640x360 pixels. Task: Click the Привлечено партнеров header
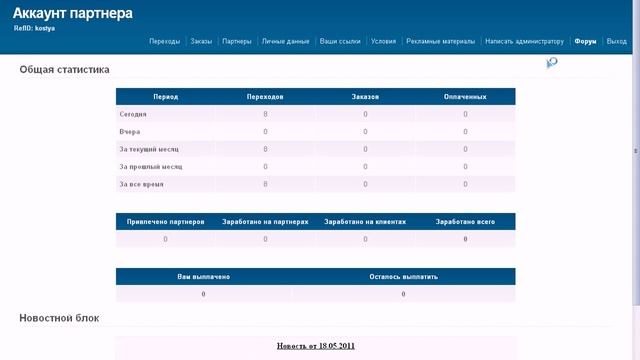(165, 222)
